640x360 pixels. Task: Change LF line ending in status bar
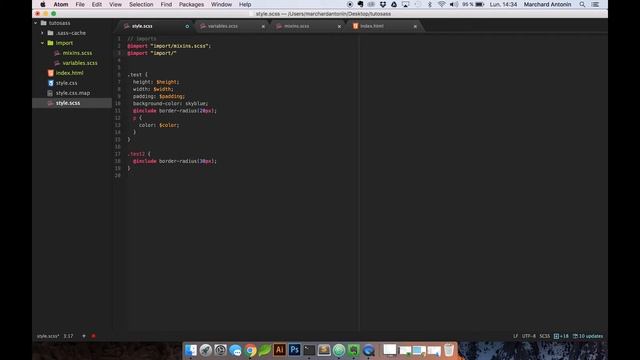[516, 336]
